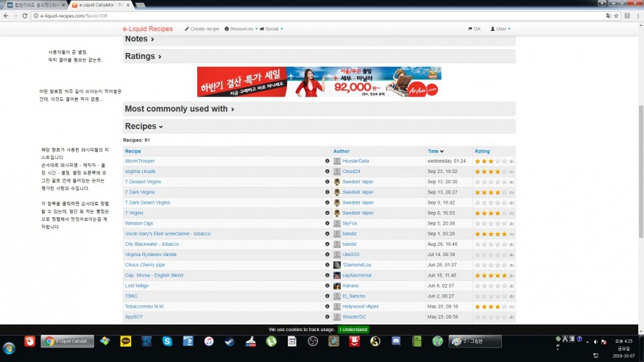The image size is (644, 362).
Task: Collapse the Recipes section
Action: pyautogui.click(x=319, y=127)
